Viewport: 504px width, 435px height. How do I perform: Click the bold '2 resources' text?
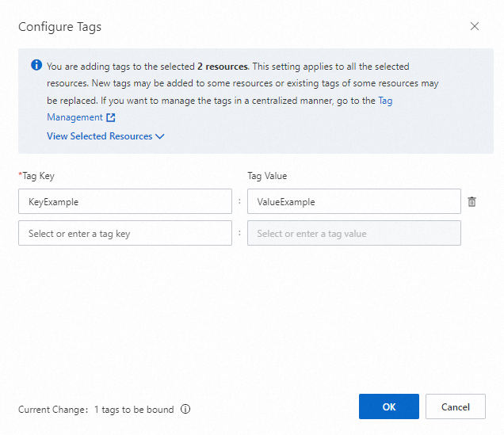click(223, 67)
